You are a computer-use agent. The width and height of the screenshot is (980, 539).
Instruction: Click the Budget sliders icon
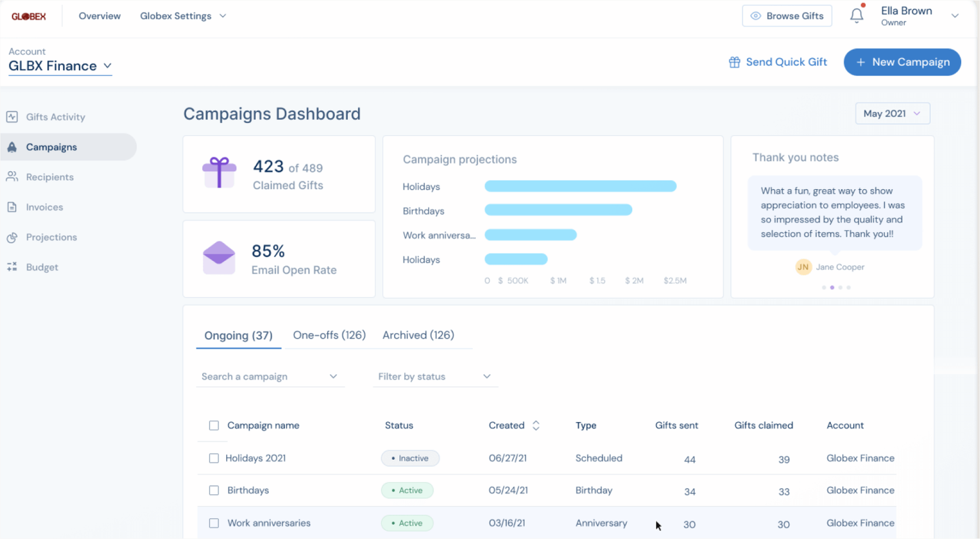pos(12,267)
